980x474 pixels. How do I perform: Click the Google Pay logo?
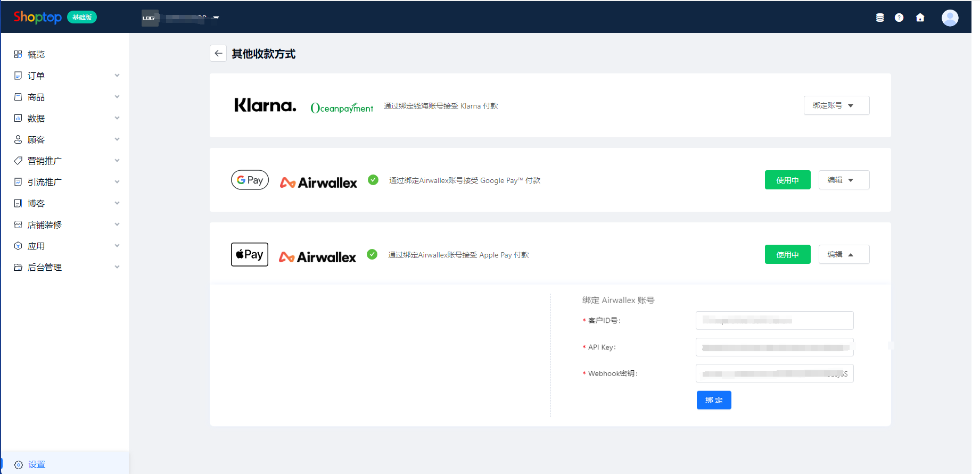(250, 180)
